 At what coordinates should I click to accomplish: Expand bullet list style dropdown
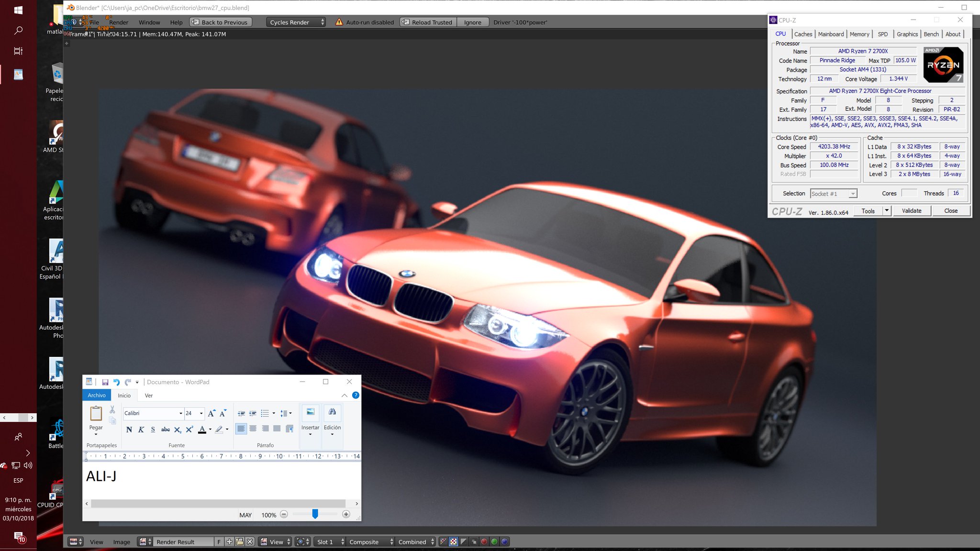[x=274, y=413]
